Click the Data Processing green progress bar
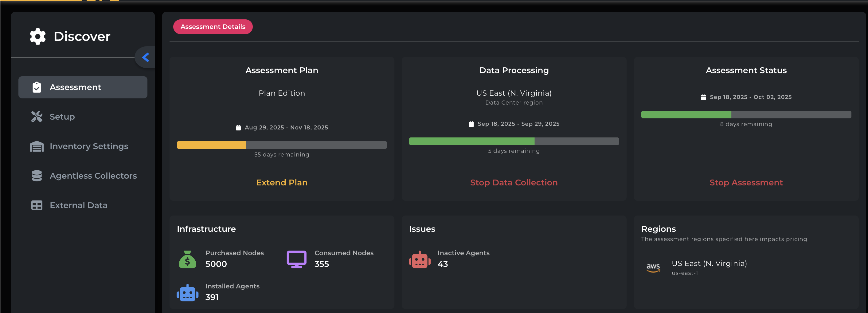 tap(514, 141)
